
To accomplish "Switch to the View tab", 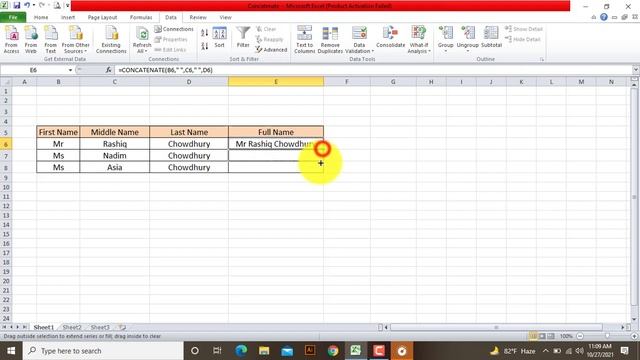I will pyautogui.click(x=225, y=17).
